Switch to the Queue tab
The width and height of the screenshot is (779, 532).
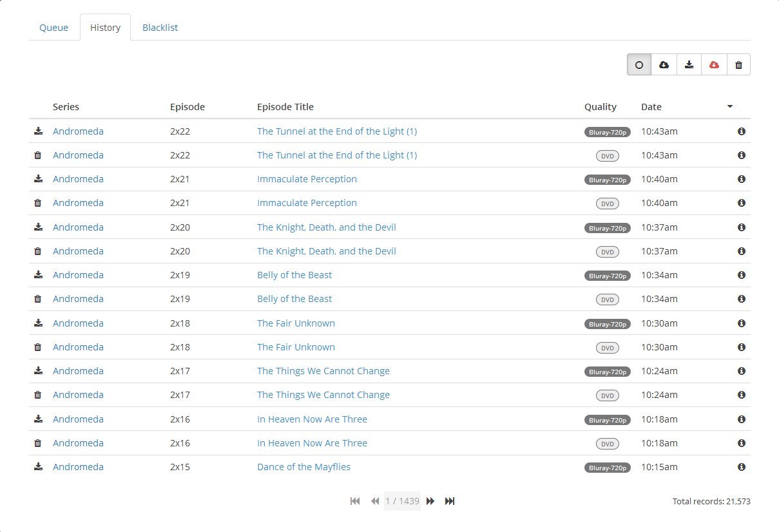54,28
